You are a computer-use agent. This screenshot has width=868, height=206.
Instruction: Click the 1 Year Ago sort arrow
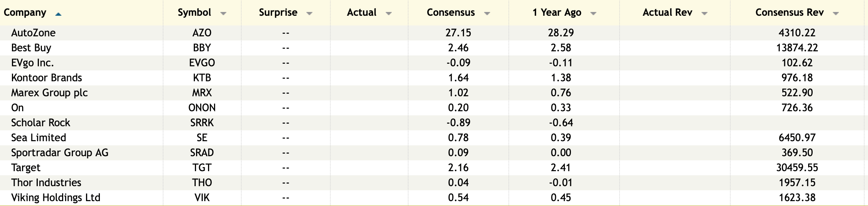pyautogui.click(x=593, y=13)
